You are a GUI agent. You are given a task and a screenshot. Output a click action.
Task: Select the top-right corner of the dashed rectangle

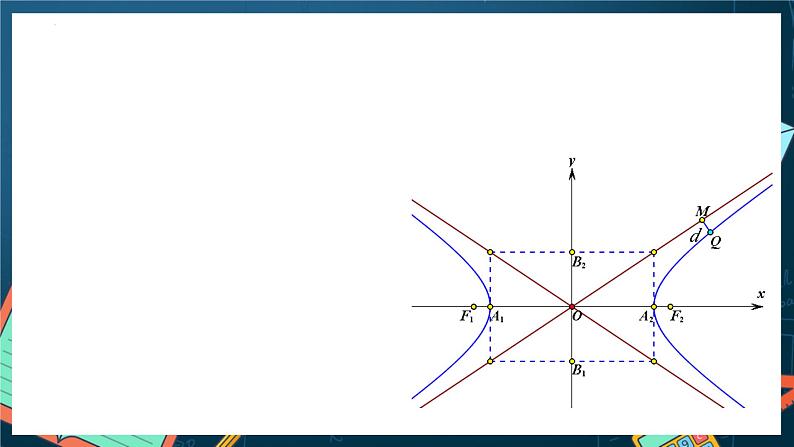pyautogui.click(x=654, y=252)
